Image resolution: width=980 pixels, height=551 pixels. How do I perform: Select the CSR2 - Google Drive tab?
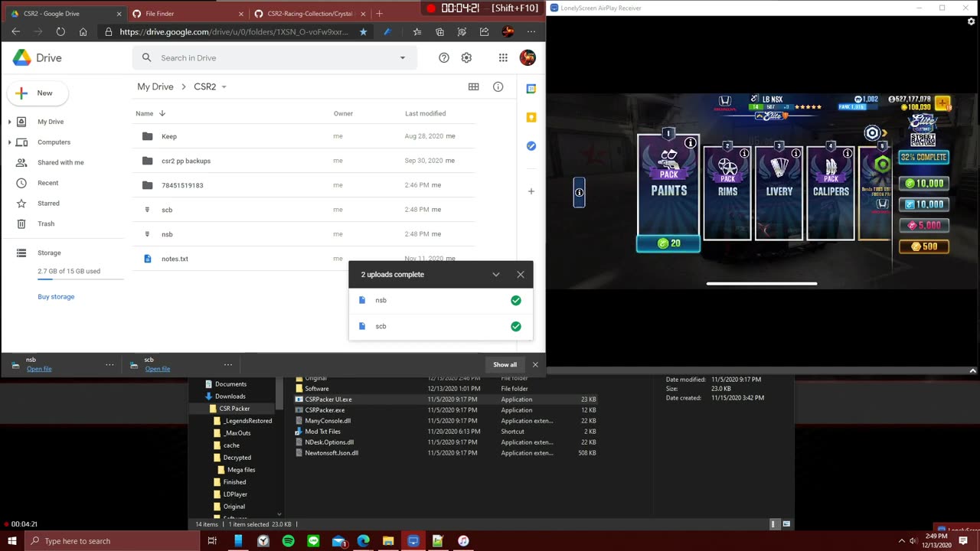[x=64, y=14]
